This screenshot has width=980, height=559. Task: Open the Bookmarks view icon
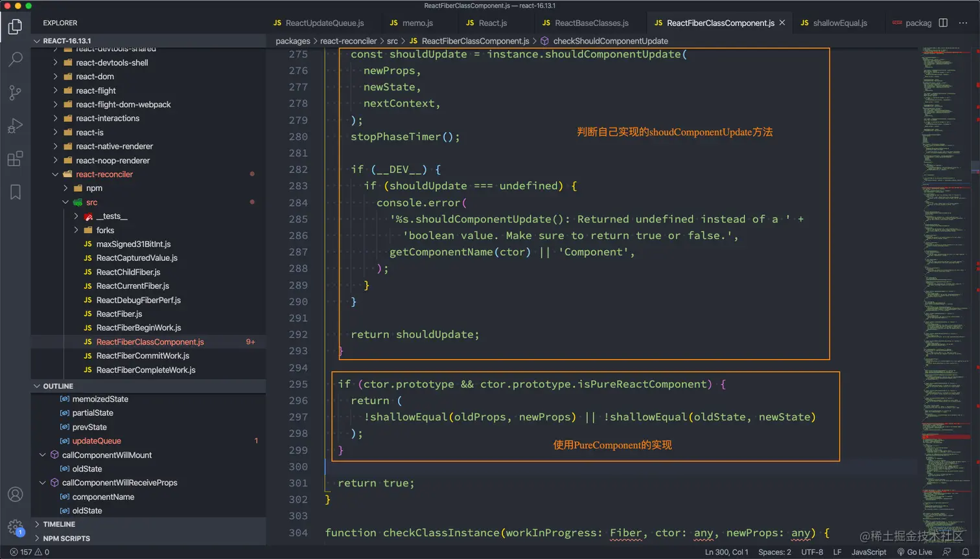click(15, 192)
